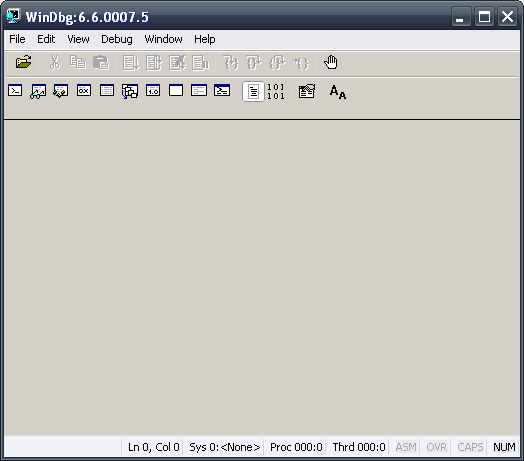Open the View menu
Screen dimensions: 524x461
pos(78,39)
